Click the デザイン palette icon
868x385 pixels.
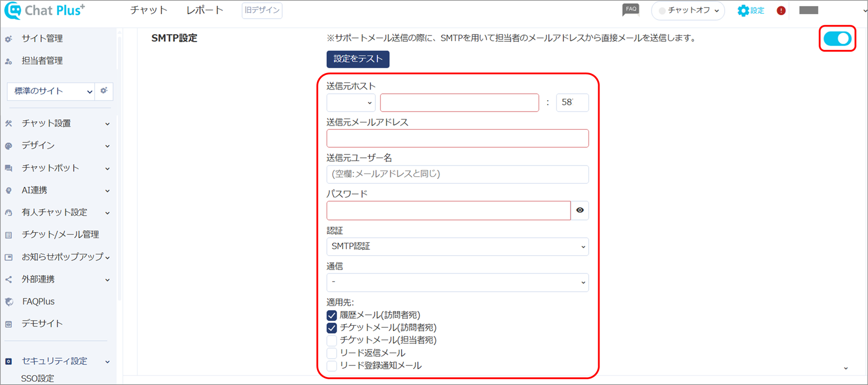9,146
